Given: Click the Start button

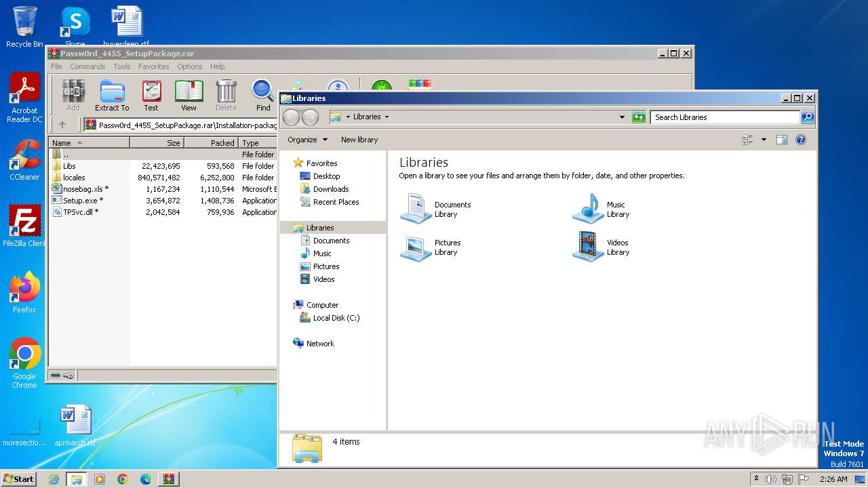Looking at the screenshot, I should click(18, 479).
